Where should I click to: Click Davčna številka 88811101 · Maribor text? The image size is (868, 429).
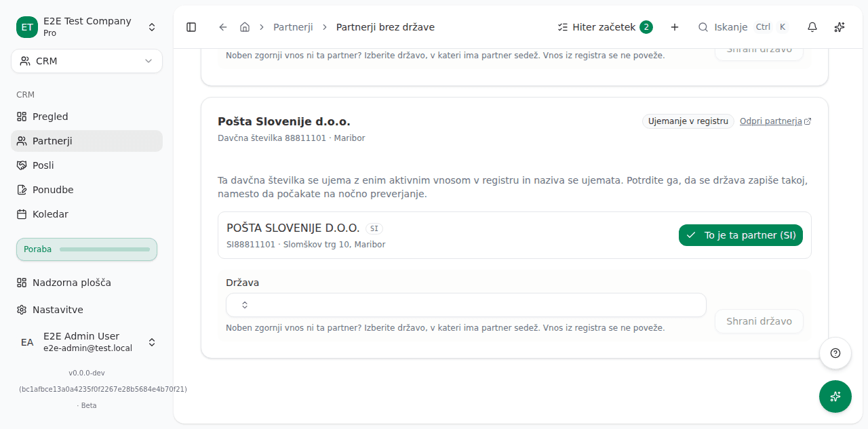[x=292, y=138]
